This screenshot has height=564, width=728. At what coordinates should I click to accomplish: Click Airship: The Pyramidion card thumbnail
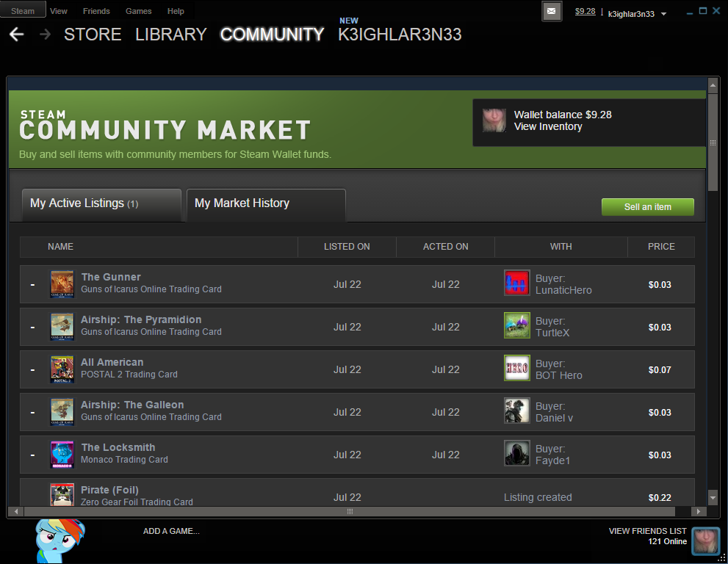coord(62,327)
